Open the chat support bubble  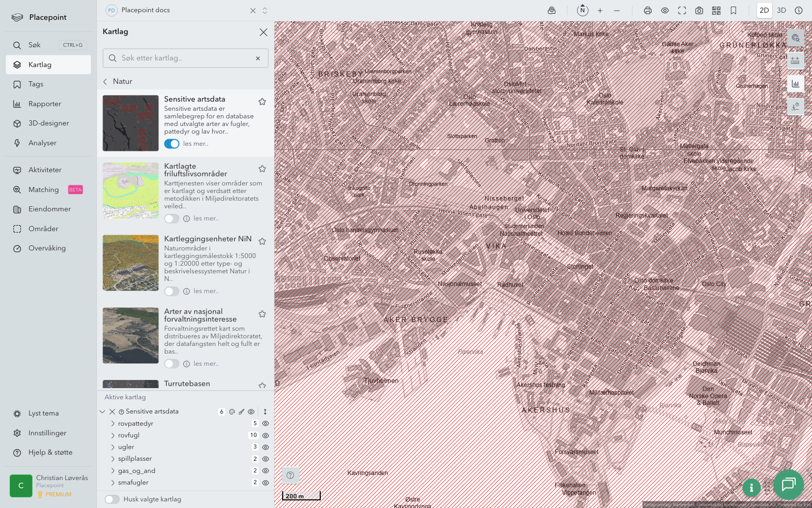coord(788,485)
